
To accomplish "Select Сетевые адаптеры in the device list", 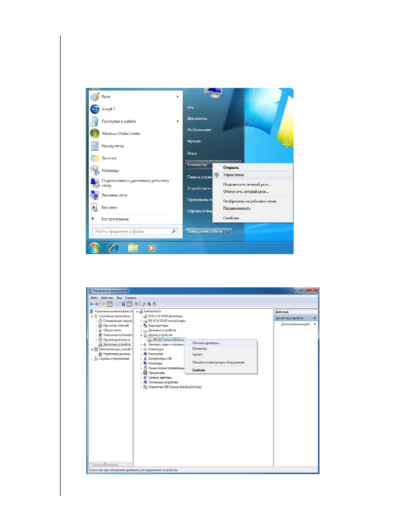I will point(160,378).
